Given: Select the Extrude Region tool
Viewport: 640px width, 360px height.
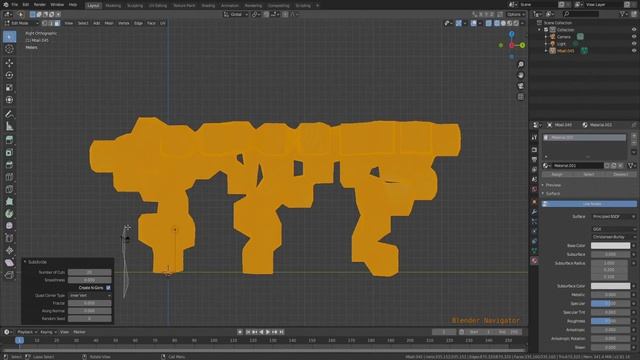Looking at the screenshot, I should (9, 140).
